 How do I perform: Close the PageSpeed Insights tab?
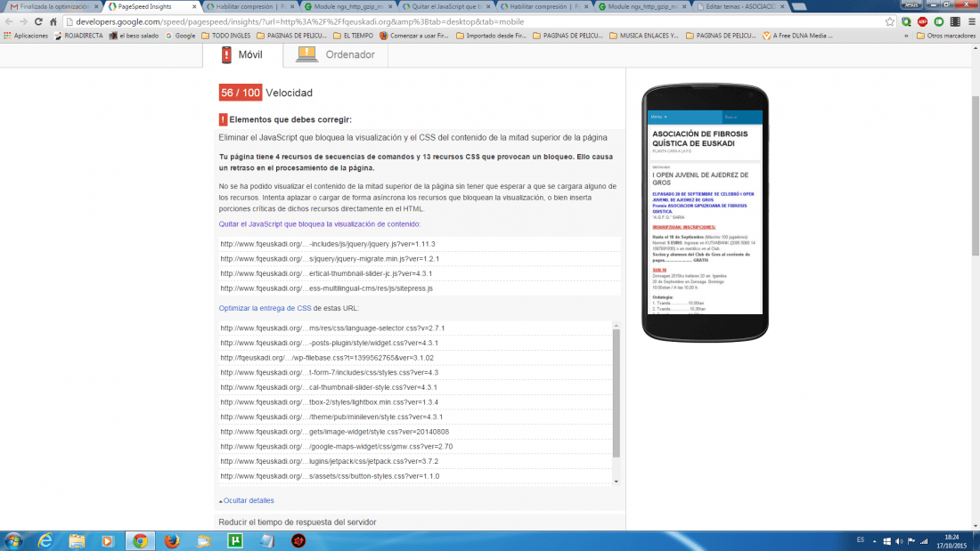tap(193, 6)
